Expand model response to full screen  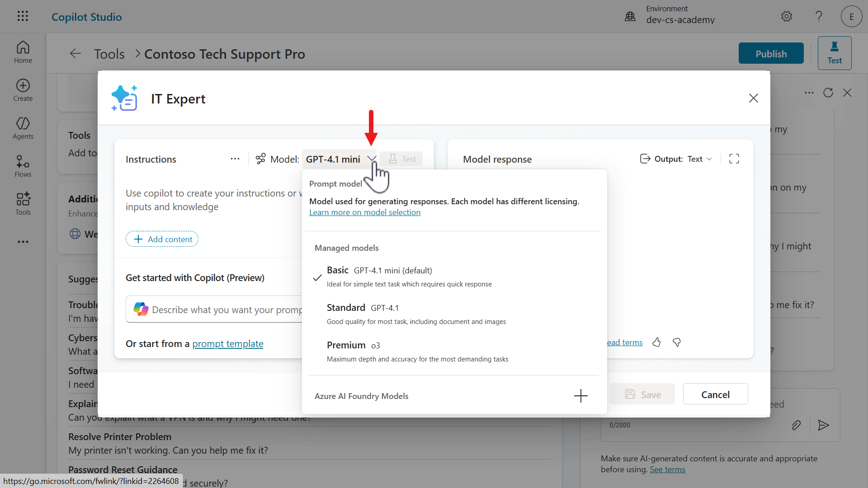pos(734,159)
